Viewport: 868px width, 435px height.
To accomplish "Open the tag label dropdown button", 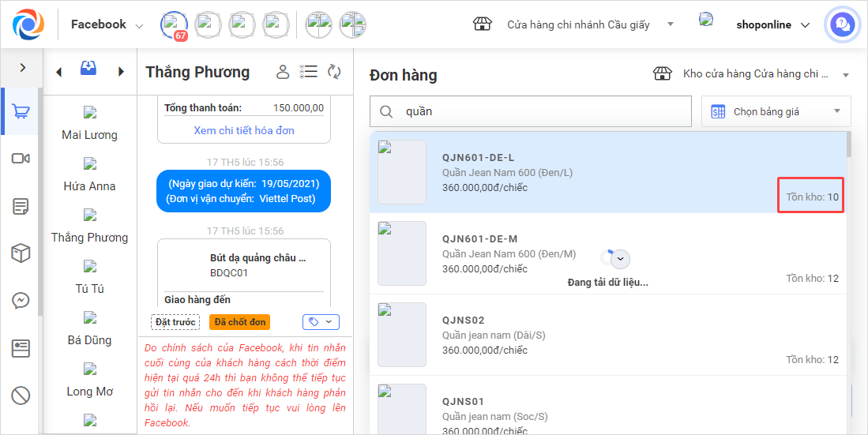I will coord(321,322).
